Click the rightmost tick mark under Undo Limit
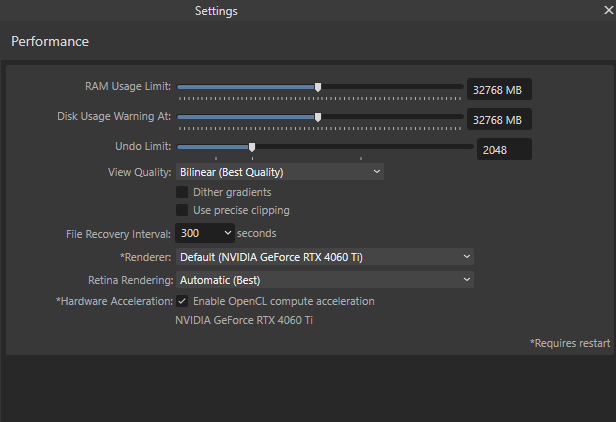Image resolution: width=616 pixels, height=422 pixels. coord(361,158)
